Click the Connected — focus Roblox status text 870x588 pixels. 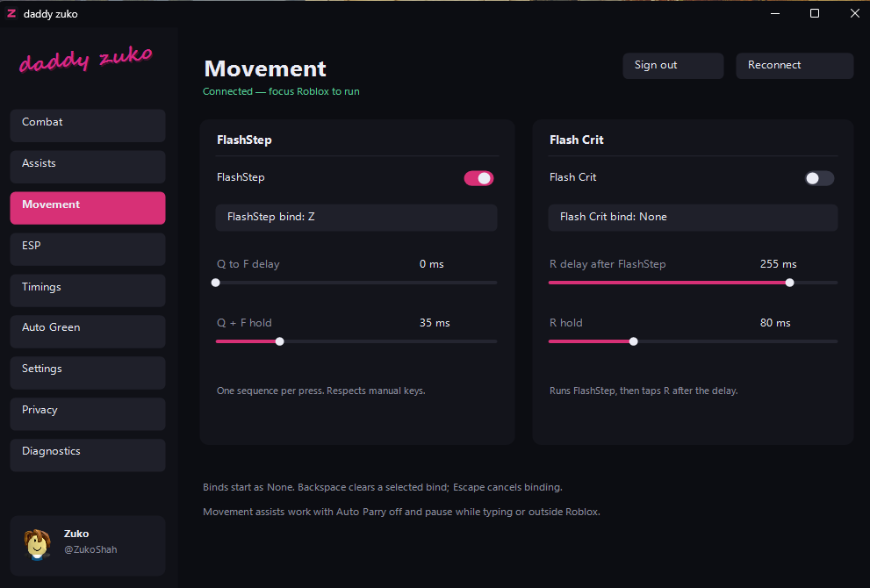[281, 91]
